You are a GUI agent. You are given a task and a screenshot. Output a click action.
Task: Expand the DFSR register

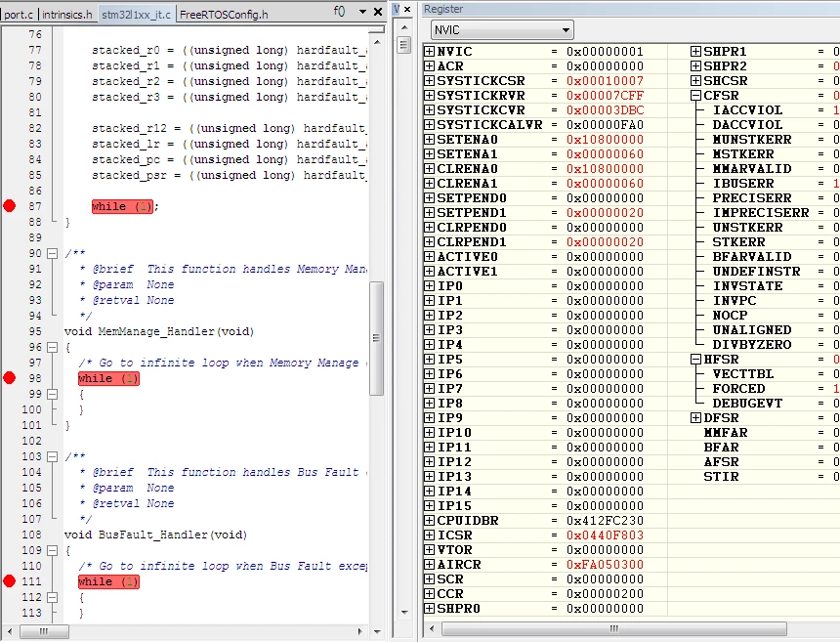[x=695, y=417]
